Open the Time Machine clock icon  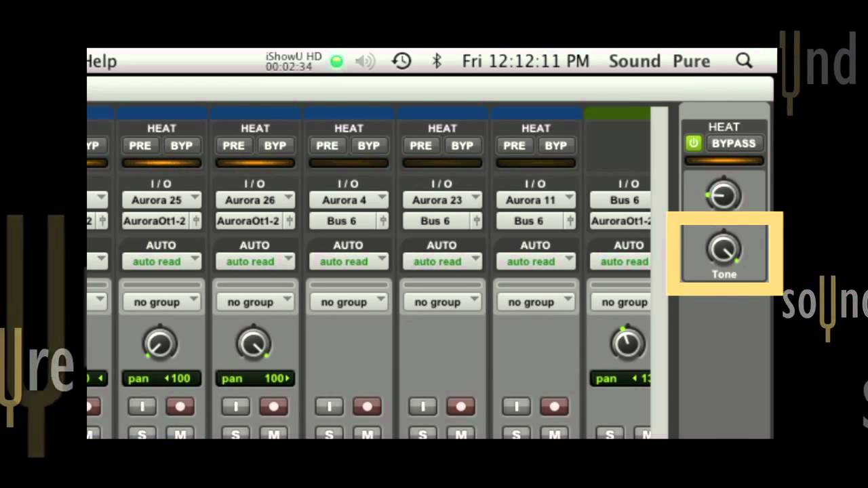(x=401, y=61)
